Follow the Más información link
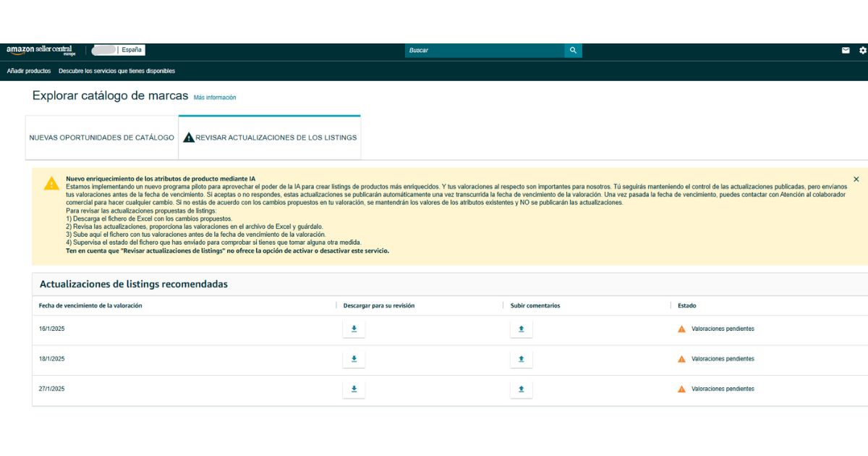This screenshot has width=868, height=456. (x=215, y=98)
